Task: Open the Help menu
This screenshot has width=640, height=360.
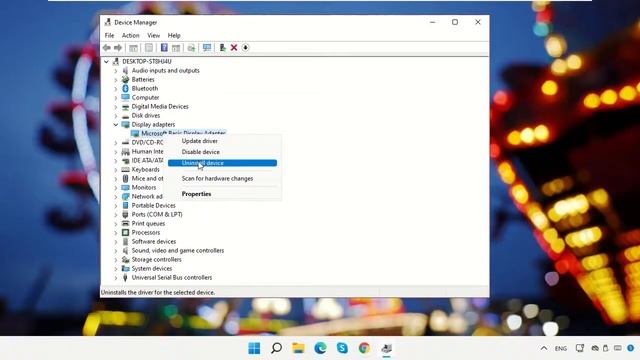Action: tap(174, 36)
